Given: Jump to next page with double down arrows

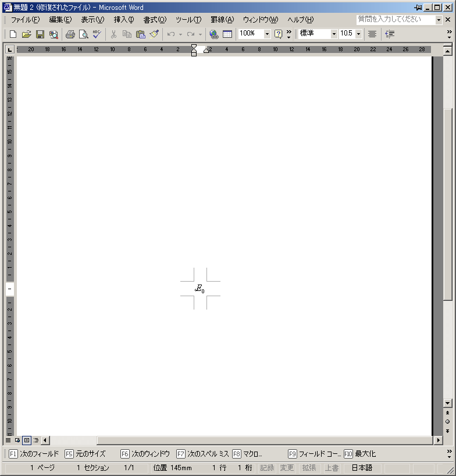Looking at the screenshot, I should (447, 431).
